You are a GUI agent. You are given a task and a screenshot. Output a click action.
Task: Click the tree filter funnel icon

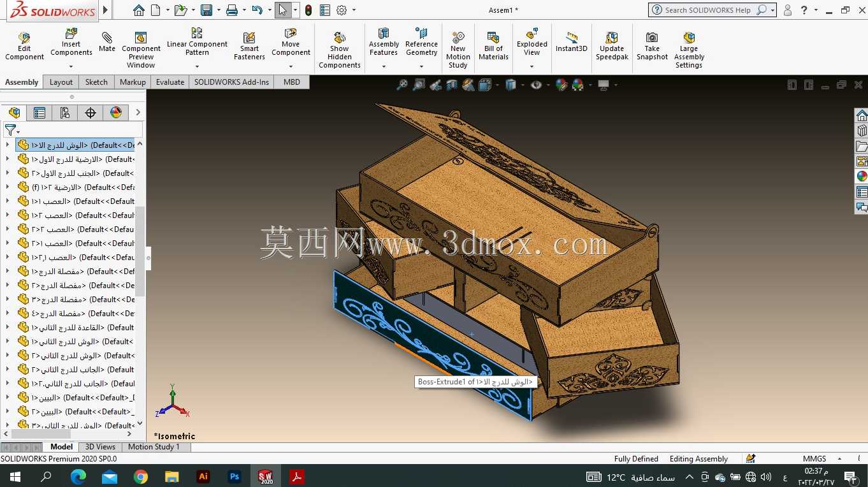pos(10,130)
